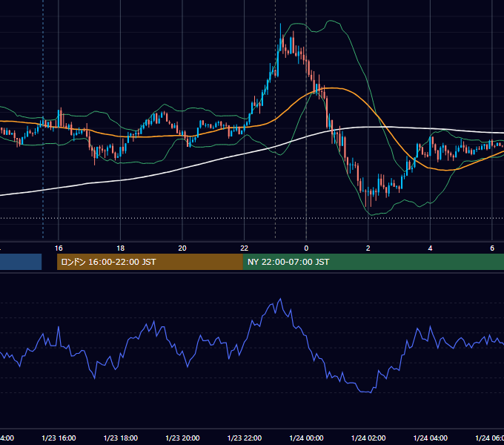Click the 1/23 18:00 time axis label
Screen dimensions: 504x445
click(x=121, y=438)
